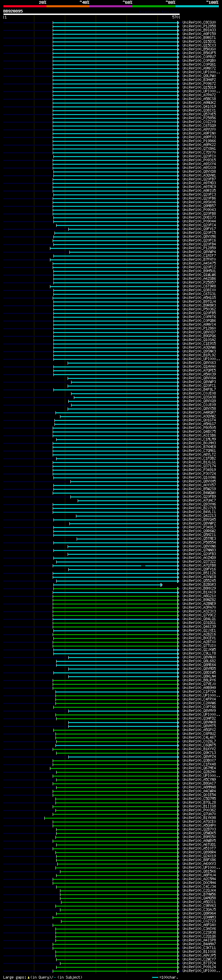
Task: Click the purple ~60% identity legend segment
Action: coord(111,6)
